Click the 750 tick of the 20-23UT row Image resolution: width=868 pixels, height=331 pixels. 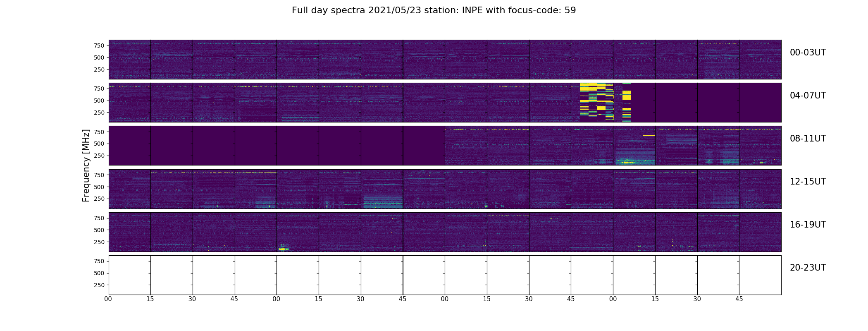click(x=99, y=261)
